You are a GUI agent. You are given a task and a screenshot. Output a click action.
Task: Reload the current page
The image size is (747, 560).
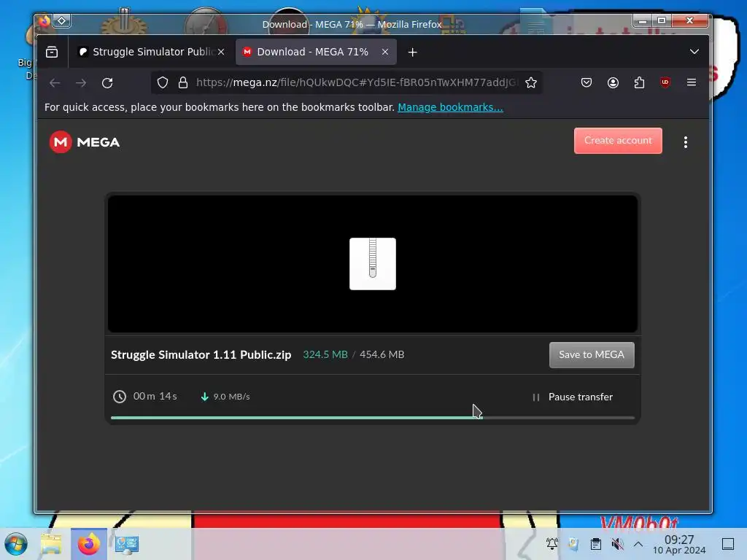pyautogui.click(x=107, y=83)
